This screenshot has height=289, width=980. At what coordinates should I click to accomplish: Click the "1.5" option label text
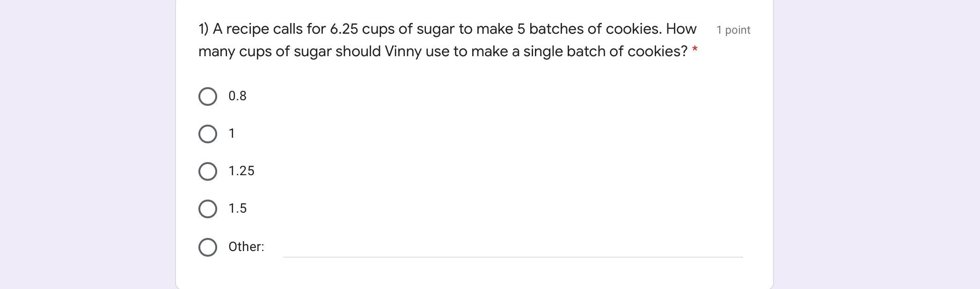(x=237, y=208)
